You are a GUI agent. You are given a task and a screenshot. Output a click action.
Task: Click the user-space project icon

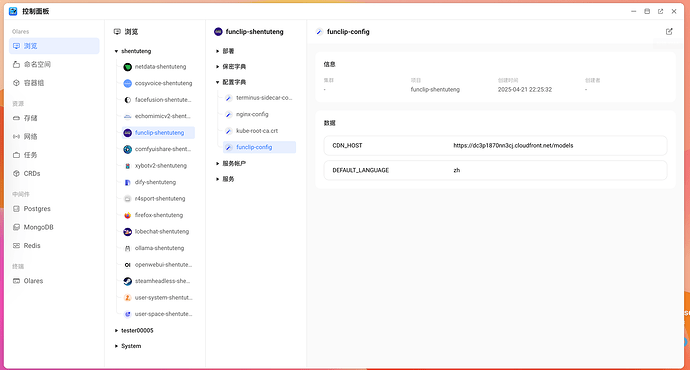128,314
